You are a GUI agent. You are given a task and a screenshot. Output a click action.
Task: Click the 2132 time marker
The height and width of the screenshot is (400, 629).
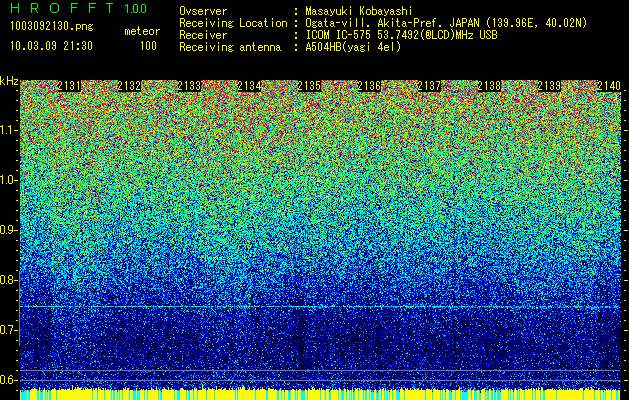point(129,86)
